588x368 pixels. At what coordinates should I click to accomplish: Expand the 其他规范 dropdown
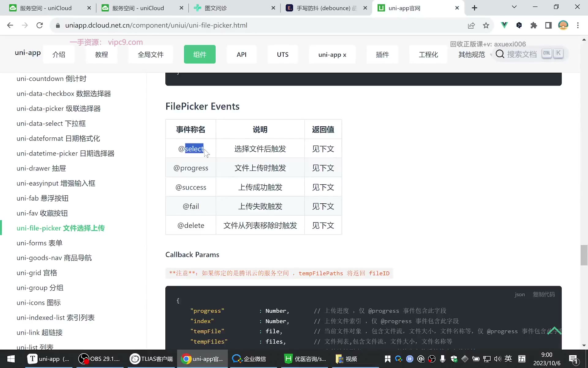pos(475,55)
